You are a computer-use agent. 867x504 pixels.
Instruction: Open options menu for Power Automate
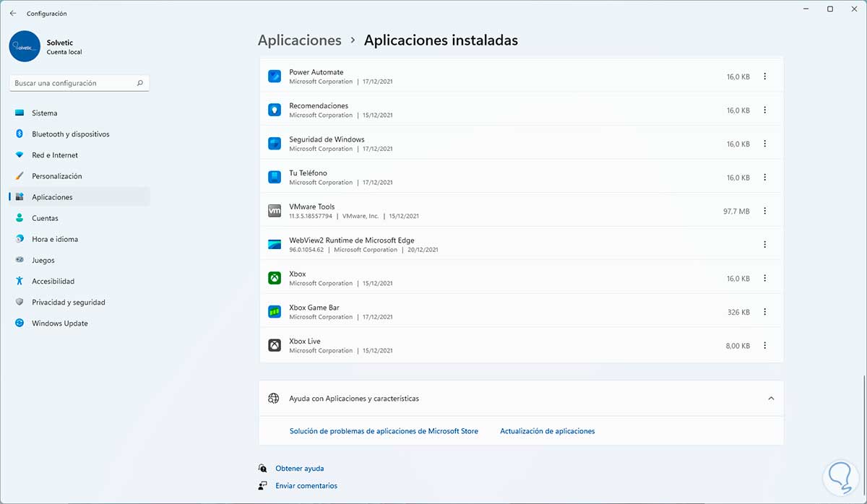(x=765, y=77)
